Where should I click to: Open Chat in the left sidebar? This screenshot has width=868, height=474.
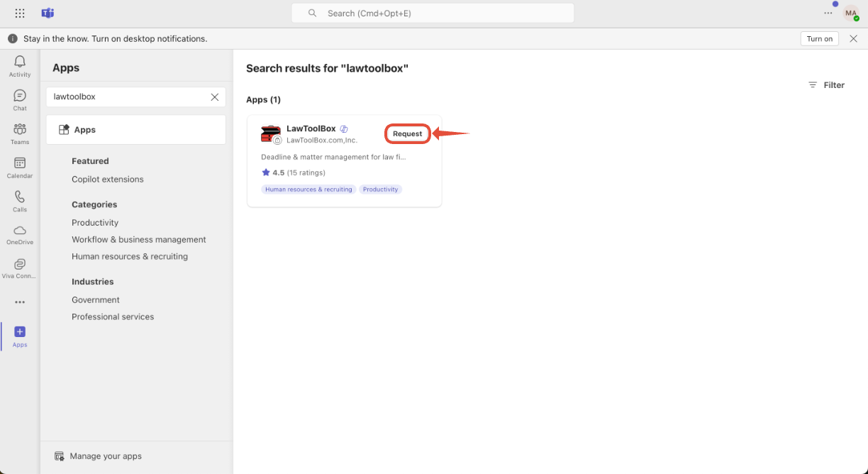tap(20, 100)
